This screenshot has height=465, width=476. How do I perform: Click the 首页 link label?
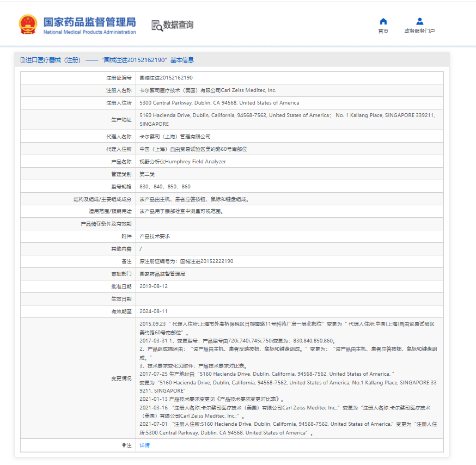383,31
